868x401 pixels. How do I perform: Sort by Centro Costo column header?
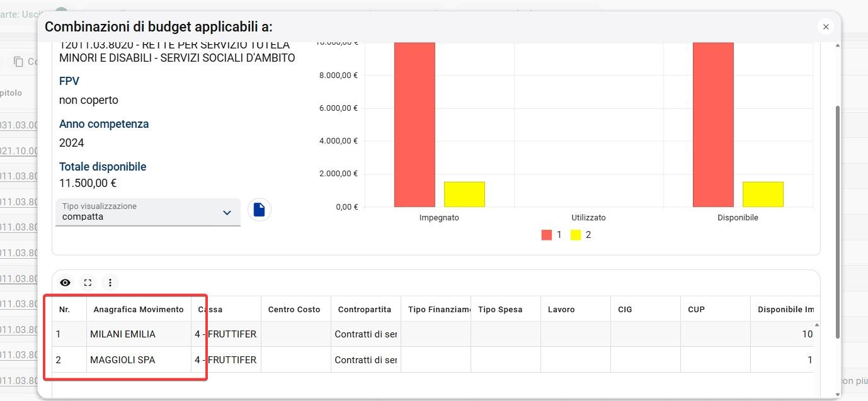point(294,309)
